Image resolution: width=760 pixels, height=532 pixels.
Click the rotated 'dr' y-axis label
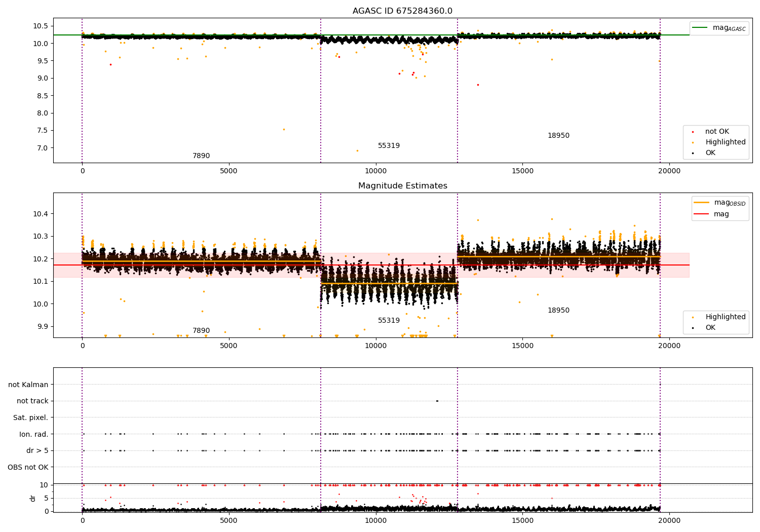pyautogui.click(x=33, y=498)
